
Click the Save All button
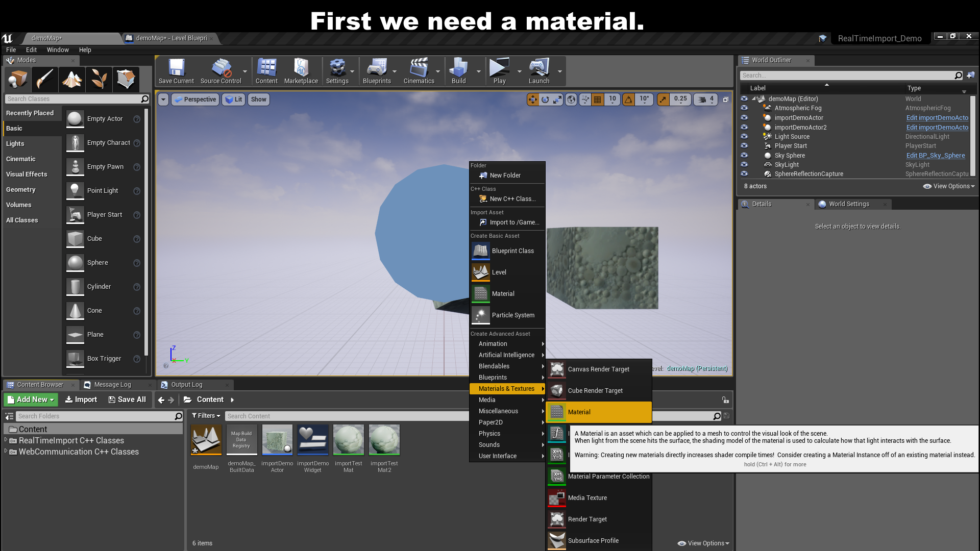click(x=127, y=400)
